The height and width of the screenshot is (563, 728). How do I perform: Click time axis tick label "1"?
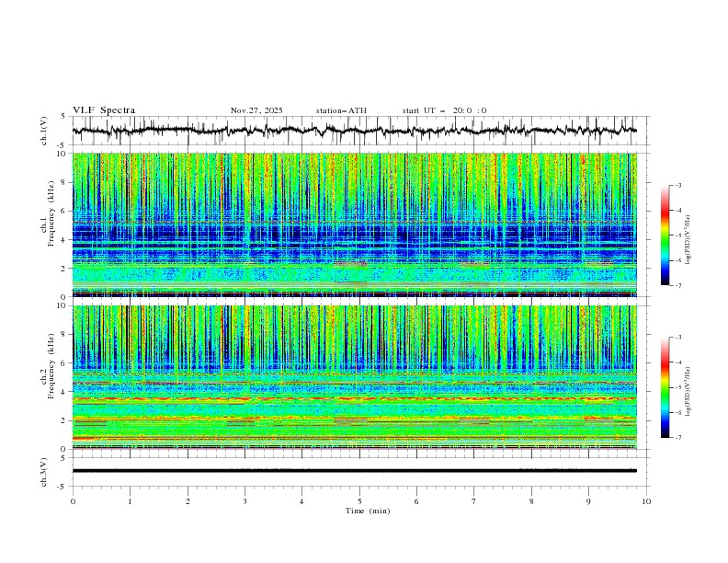click(x=130, y=501)
